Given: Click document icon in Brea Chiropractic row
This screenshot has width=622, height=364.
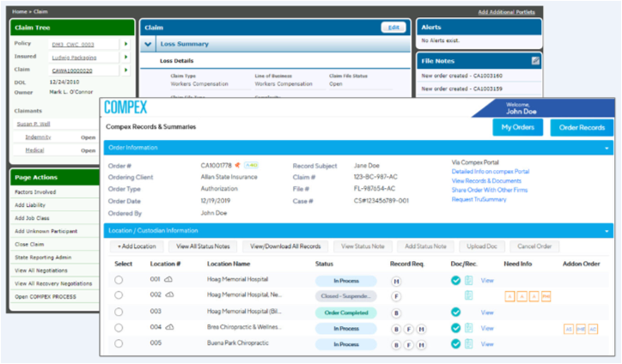Looking at the screenshot, I should pyautogui.click(x=468, y=328).
